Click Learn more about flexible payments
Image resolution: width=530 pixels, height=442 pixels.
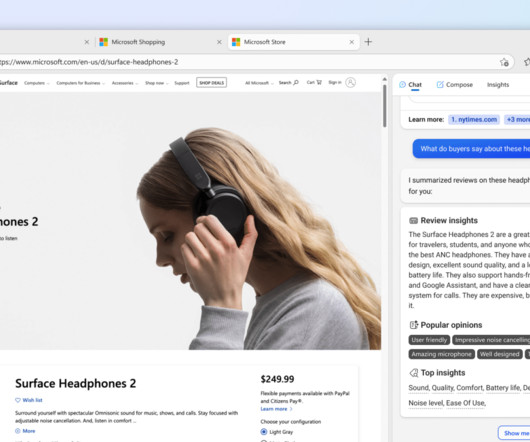(276, 409)
